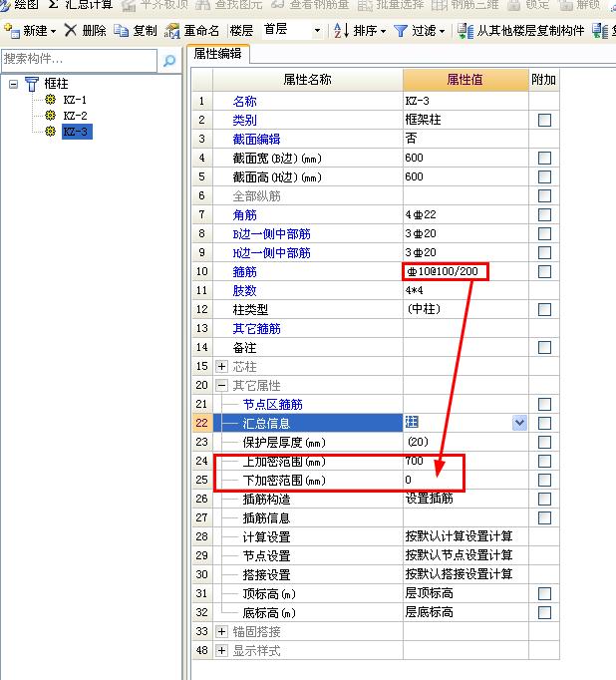Click the 汇总计算 sigma icon
The width and height of the screenshot is (616, 680).
53,4
